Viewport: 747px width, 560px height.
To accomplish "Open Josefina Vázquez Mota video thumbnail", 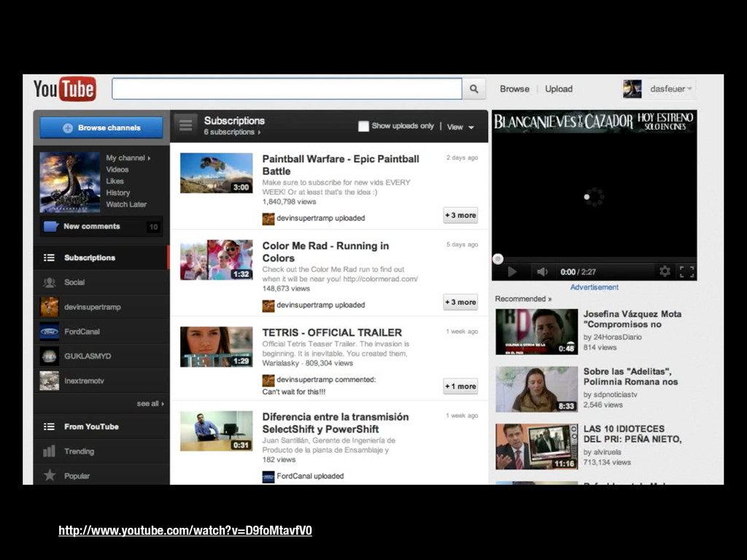I will click(x=536, y=332).
